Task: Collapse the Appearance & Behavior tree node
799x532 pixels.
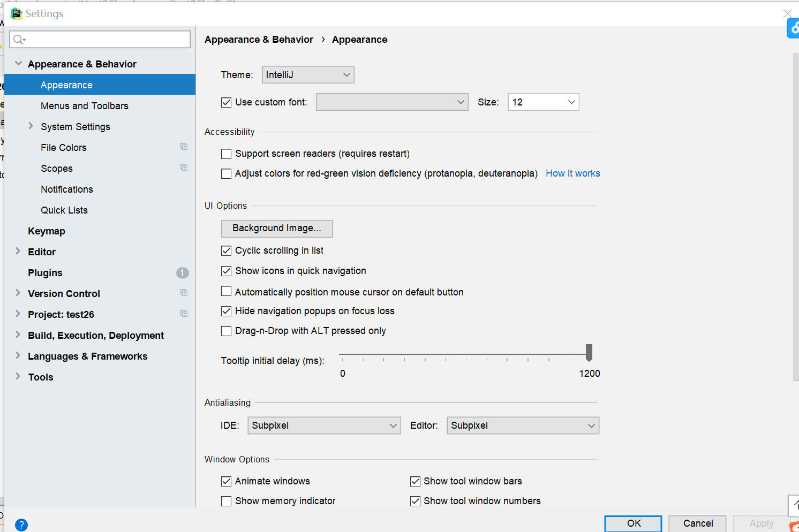Action: tap(18, 63)
